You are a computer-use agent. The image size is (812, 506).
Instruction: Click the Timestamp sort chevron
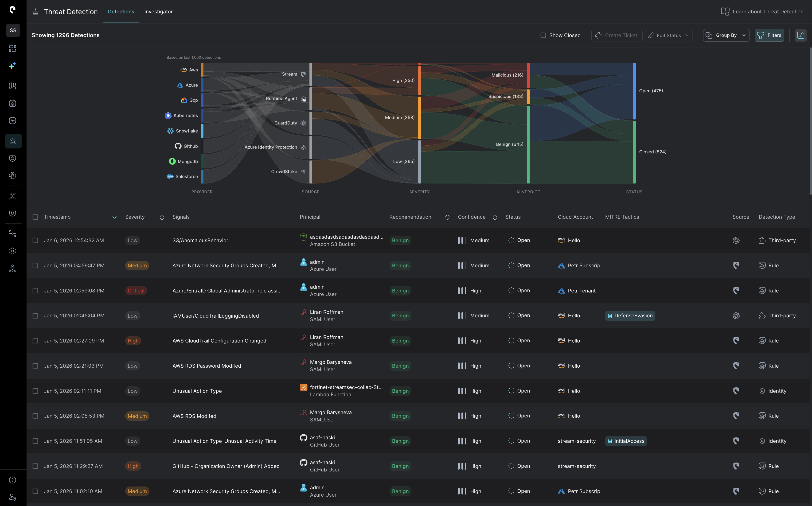coord(114,217)
